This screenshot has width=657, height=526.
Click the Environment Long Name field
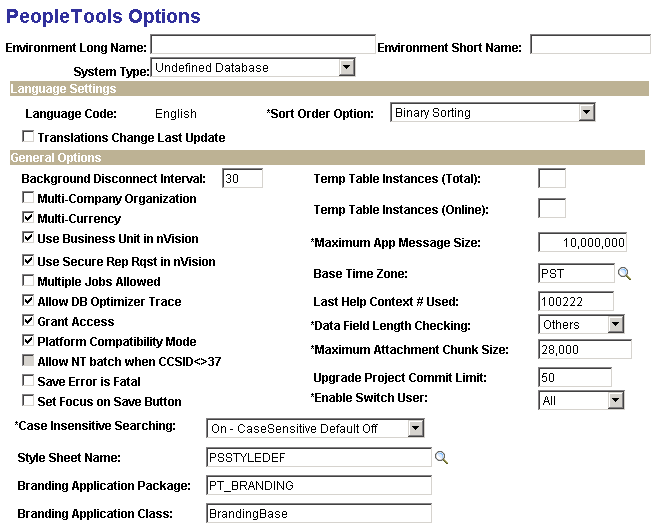pyautogui.click(x=263, y=44)
